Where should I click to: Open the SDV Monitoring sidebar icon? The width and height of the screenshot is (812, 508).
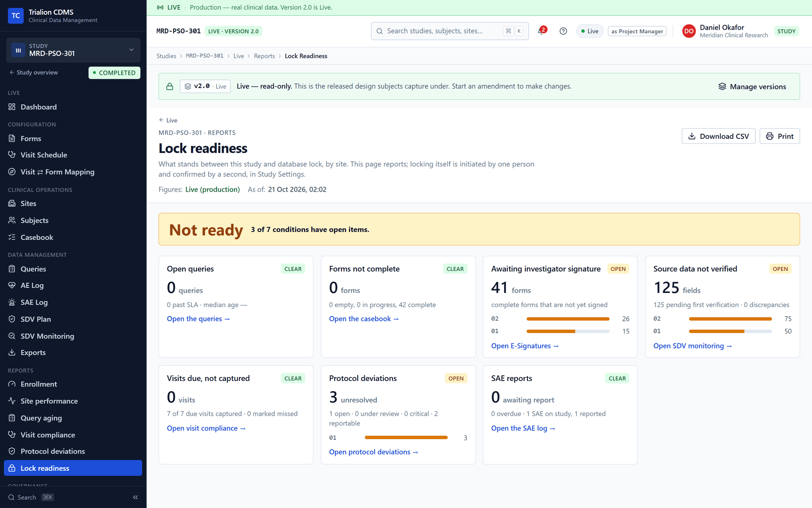[x=12, y=336]
